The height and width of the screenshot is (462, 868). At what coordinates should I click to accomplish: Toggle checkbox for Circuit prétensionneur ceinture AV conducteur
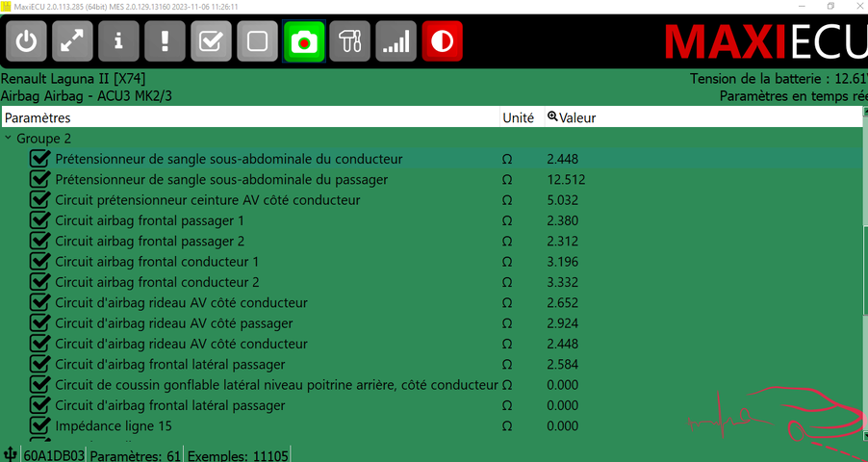coord(39,200)
